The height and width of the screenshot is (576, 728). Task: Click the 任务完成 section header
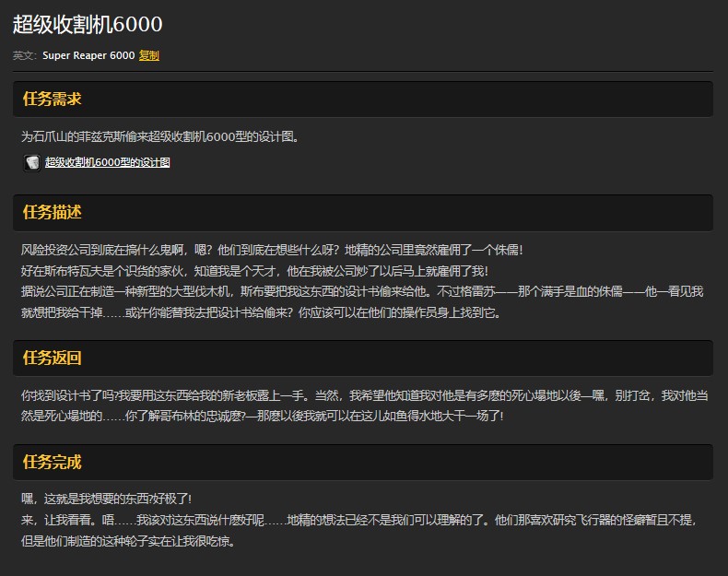click(x=53, y=462)
